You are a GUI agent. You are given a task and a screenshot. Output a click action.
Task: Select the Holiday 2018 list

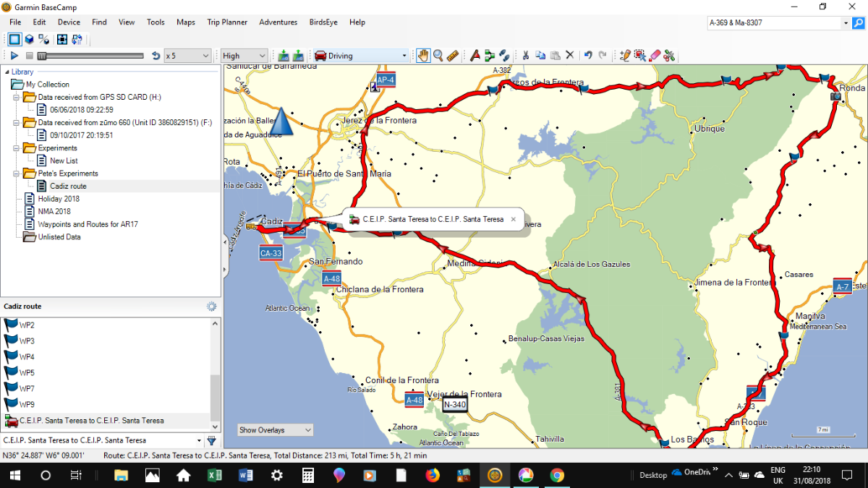59,199
